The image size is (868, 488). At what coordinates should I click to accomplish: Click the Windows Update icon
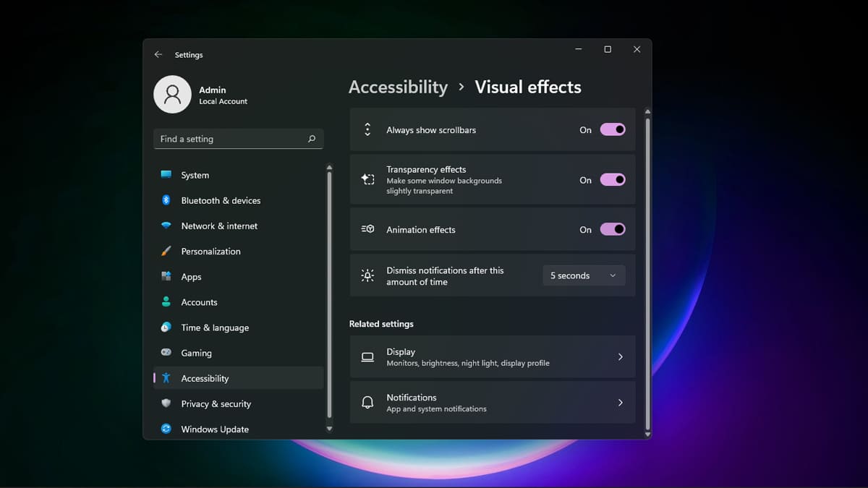point(165,429)
